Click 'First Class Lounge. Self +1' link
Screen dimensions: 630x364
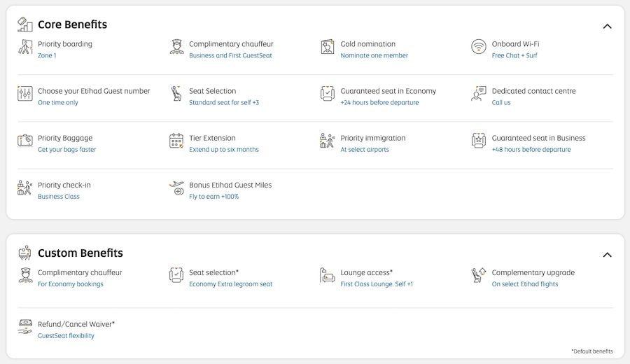coord(377,284)
